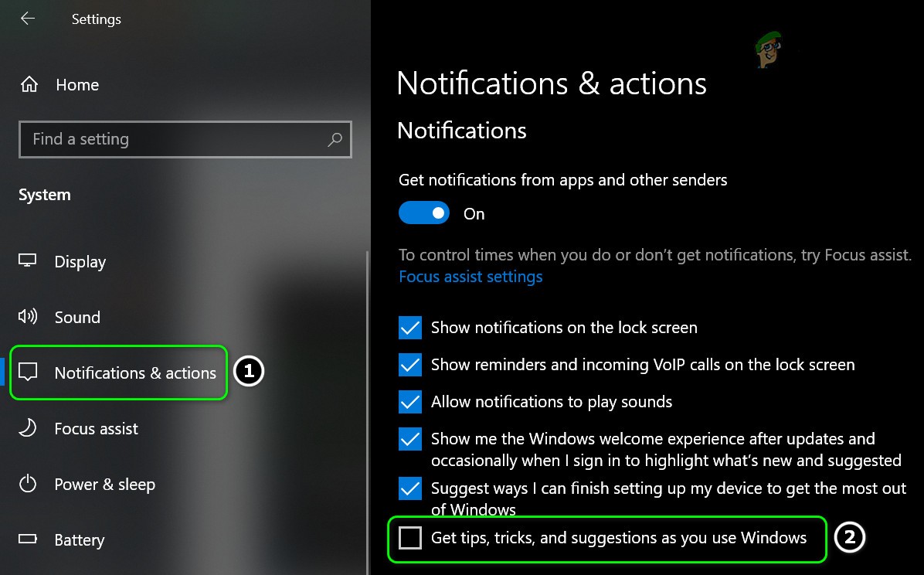Uncheck Show notifications on the lock screen
Image resolution: width=924 pixels, height=575 pixels.
(409, 328)
